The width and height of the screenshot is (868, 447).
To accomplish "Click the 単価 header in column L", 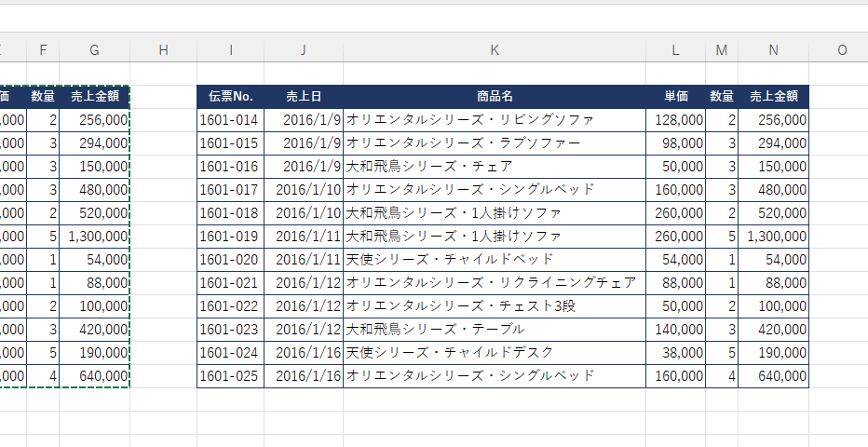I will [x=675, y=96].
